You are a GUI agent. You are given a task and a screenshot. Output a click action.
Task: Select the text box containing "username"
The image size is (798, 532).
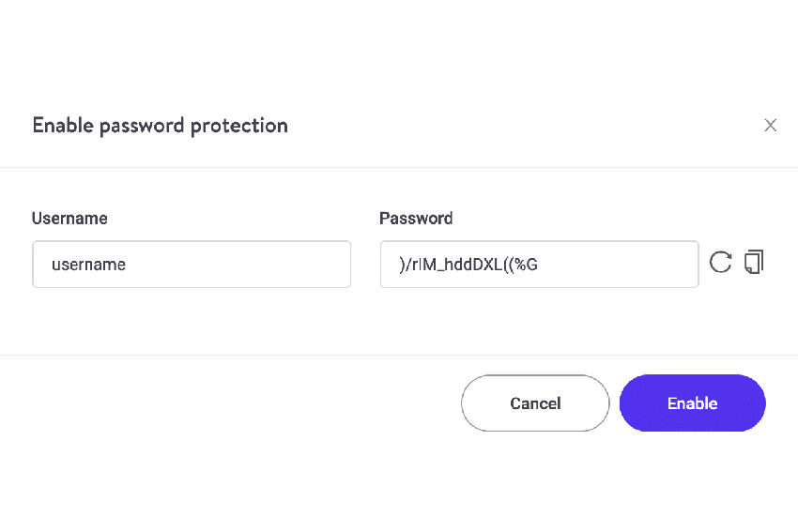tap(192, 265)
